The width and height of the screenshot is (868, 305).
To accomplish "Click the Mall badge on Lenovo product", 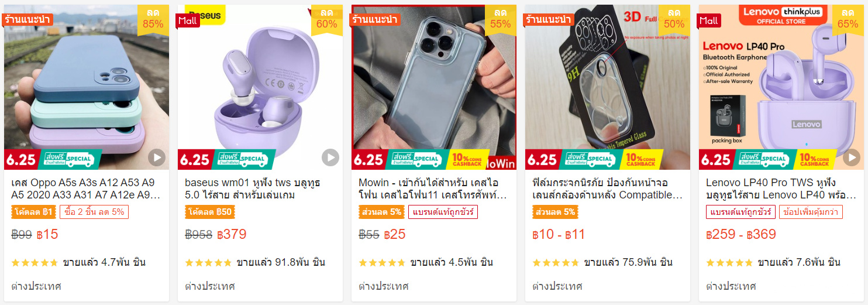I will [x=709, y=20].
